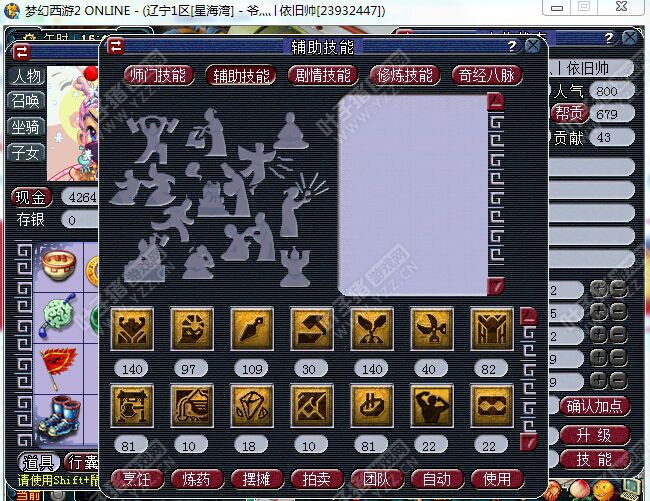Click the 烹饪 button
The image size is (650, 501).
137,479
